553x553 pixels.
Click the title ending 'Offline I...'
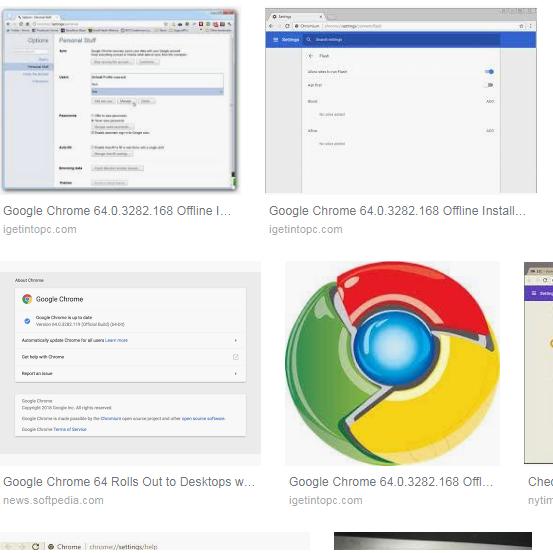pos(117,211)
